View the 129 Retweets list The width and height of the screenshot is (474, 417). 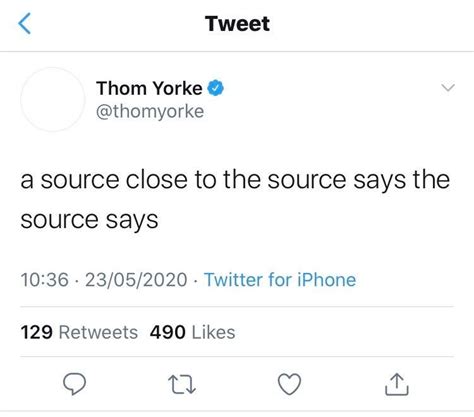(x=79, y=332)
